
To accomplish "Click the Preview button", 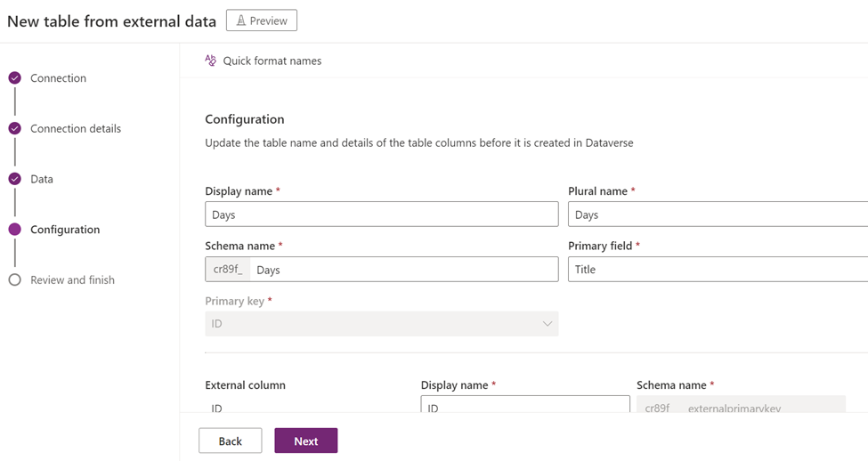I will tap(262, 20).
